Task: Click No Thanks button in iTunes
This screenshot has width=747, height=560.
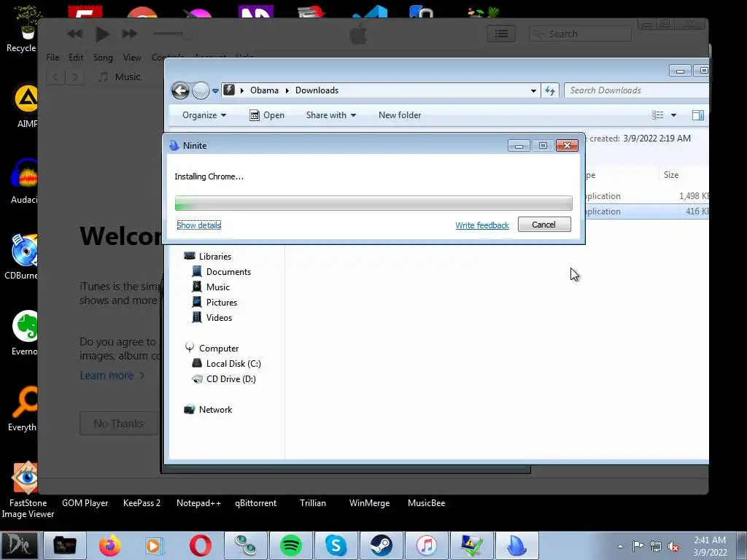Action: 119,424
